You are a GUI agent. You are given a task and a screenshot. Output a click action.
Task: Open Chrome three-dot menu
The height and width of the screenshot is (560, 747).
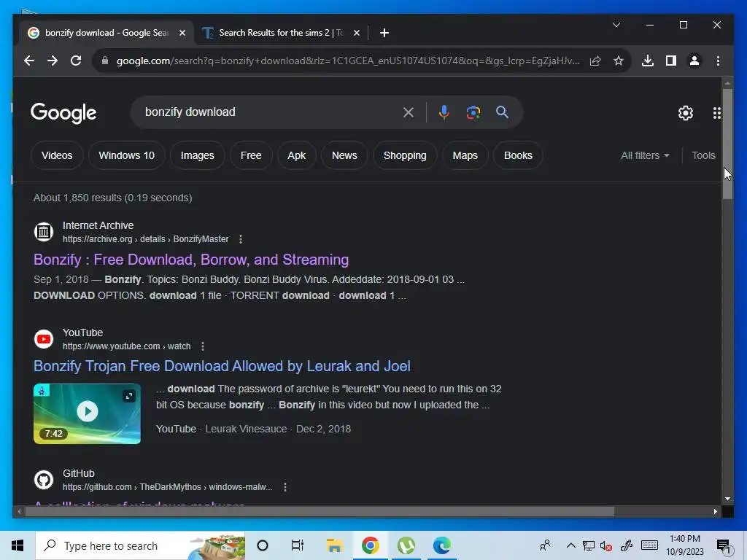[x=718, y=61]
